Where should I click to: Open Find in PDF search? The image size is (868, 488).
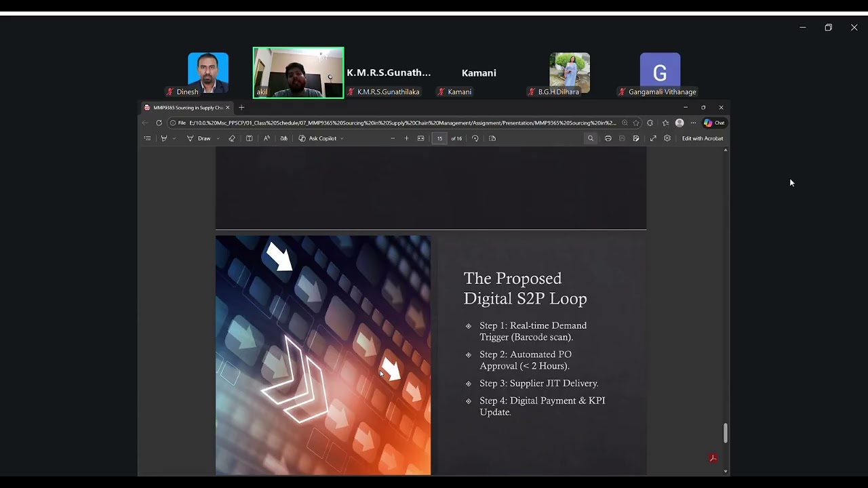[591, 138]
